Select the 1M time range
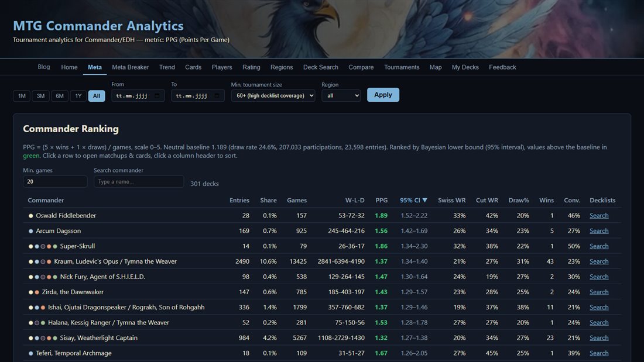644x362 pixels. tap(22, 96)
